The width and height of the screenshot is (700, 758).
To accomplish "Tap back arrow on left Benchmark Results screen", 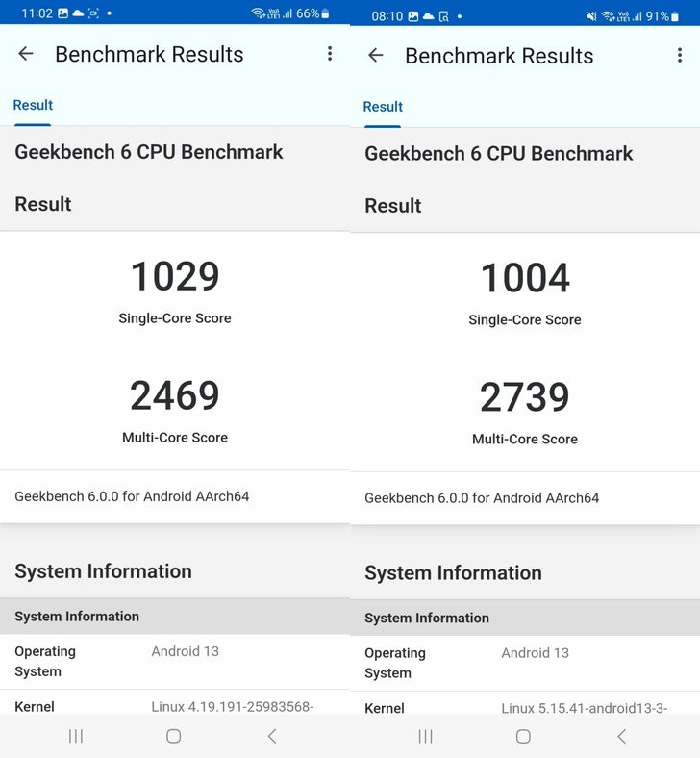I will pos(26,54).
